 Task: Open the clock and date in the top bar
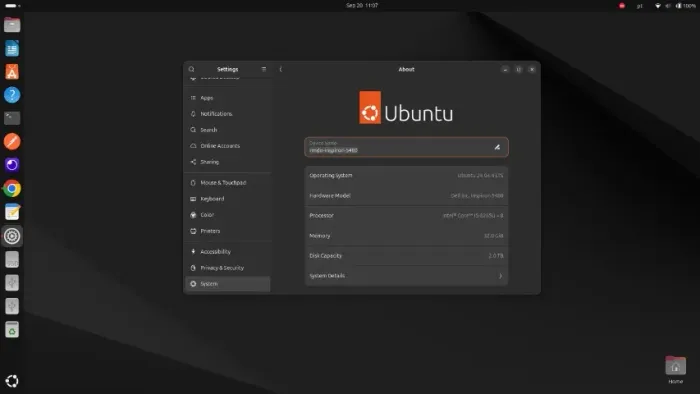(x=362, y=5)
